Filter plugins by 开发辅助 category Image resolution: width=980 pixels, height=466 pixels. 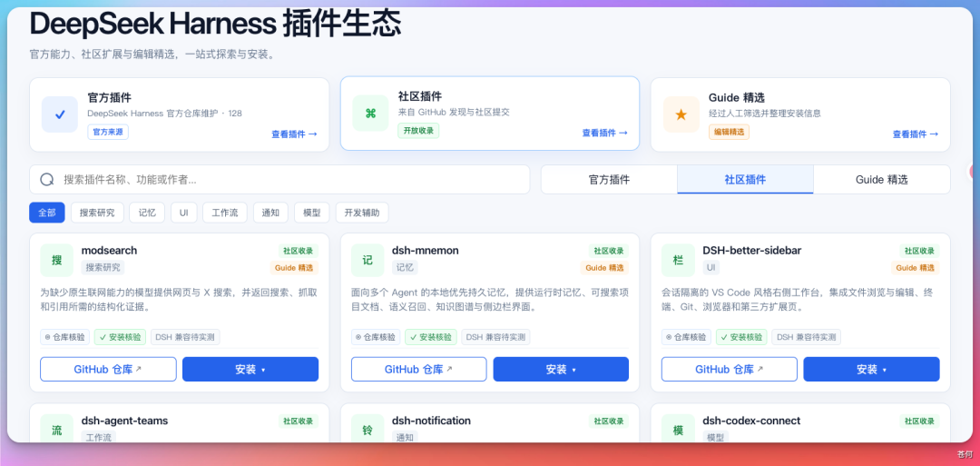click(362, 213)
